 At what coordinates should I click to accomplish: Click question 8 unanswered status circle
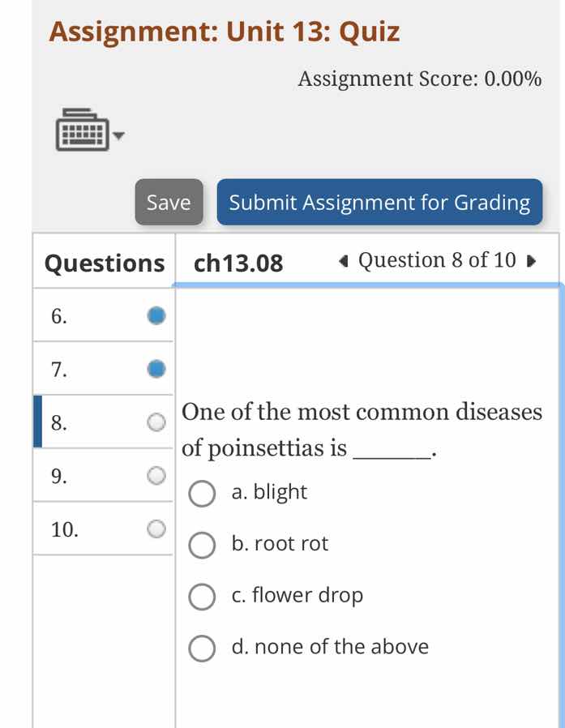tap(156, 422)
